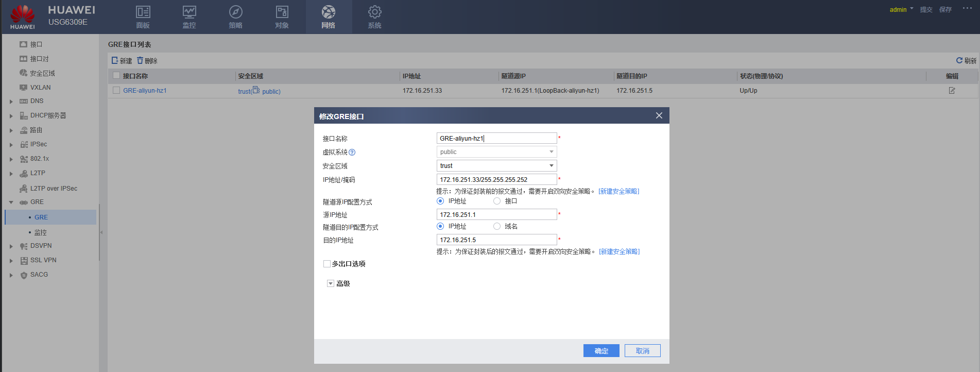The image size is (980, 372).
Task: Click the 确定 confirm button
Action: pos(601,351)
